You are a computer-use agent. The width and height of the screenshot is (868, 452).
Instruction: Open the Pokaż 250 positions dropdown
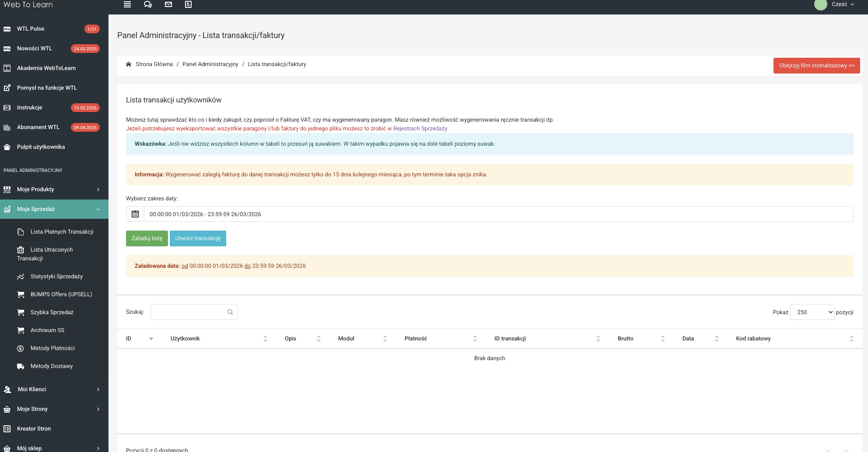tap(812, 312)
